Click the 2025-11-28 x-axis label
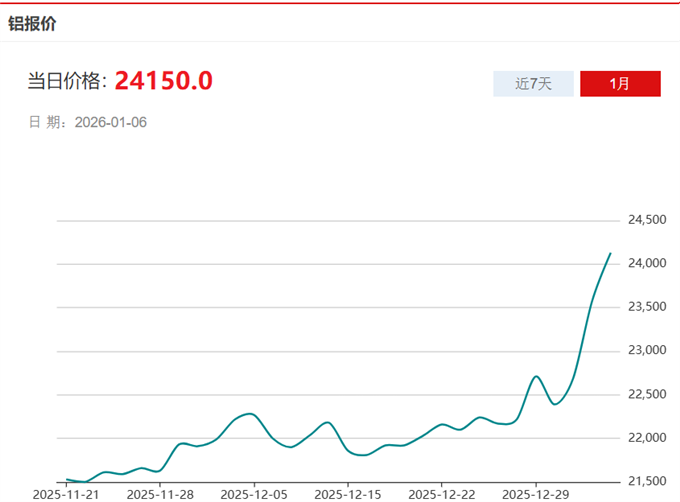Screen dimensions: 680x502 click(161, 494)
